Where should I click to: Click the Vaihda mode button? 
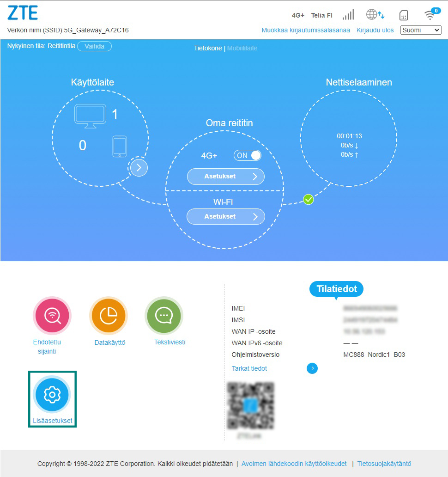pos(94,46)
